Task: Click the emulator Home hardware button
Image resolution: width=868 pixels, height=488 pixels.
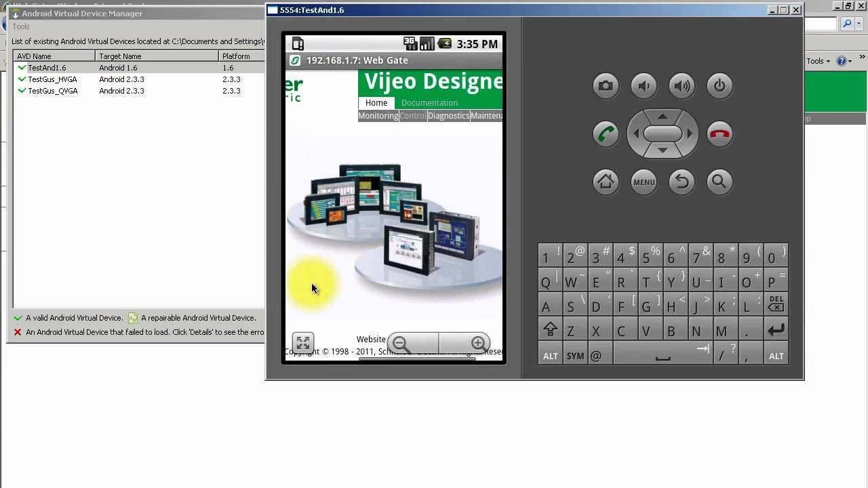Action: click(606, 182)
